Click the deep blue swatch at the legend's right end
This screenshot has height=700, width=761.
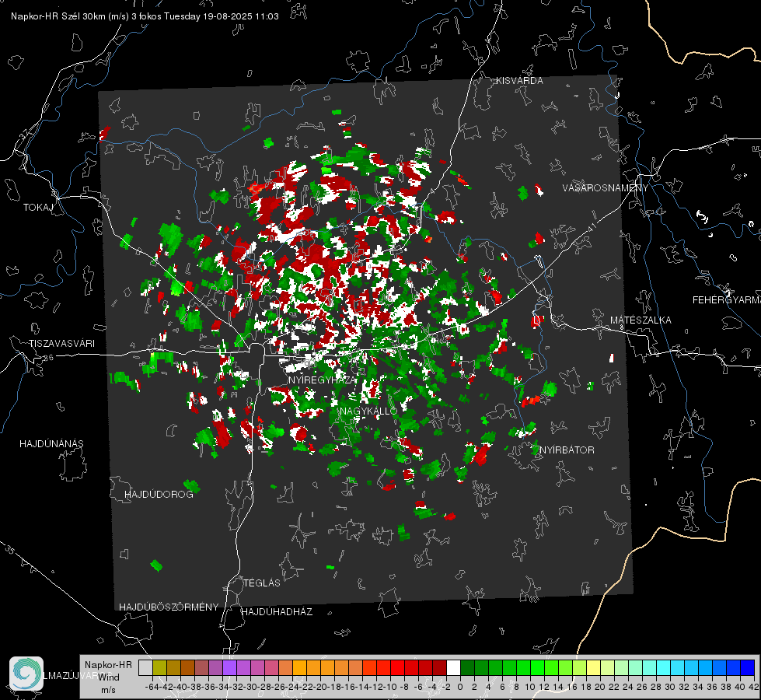coord(748,667)
